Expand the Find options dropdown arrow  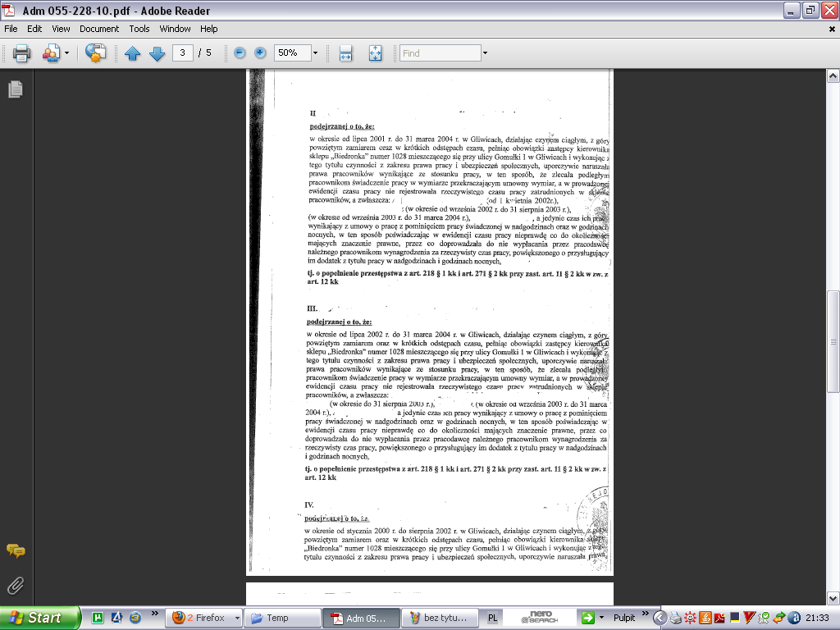click(486, 53)
